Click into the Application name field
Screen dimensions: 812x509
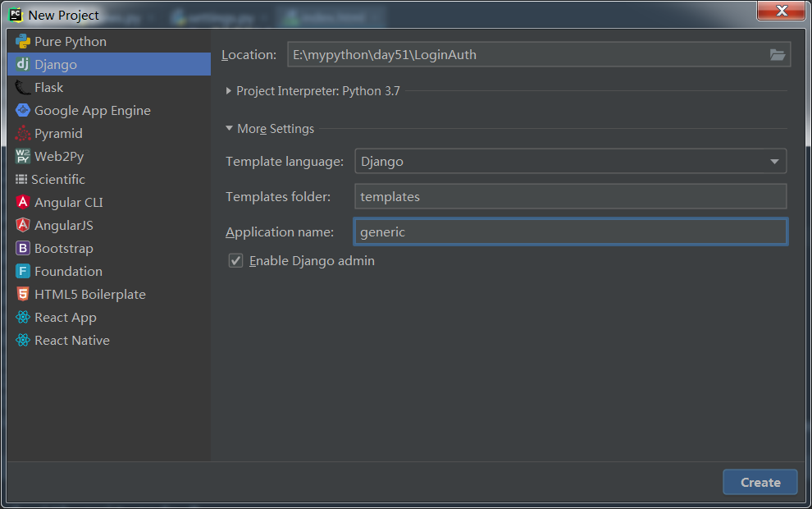tap(571, 232)
